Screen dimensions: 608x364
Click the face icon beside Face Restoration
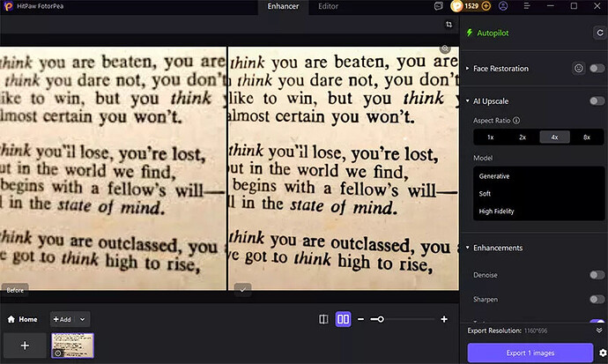click(x=579, y=68)
